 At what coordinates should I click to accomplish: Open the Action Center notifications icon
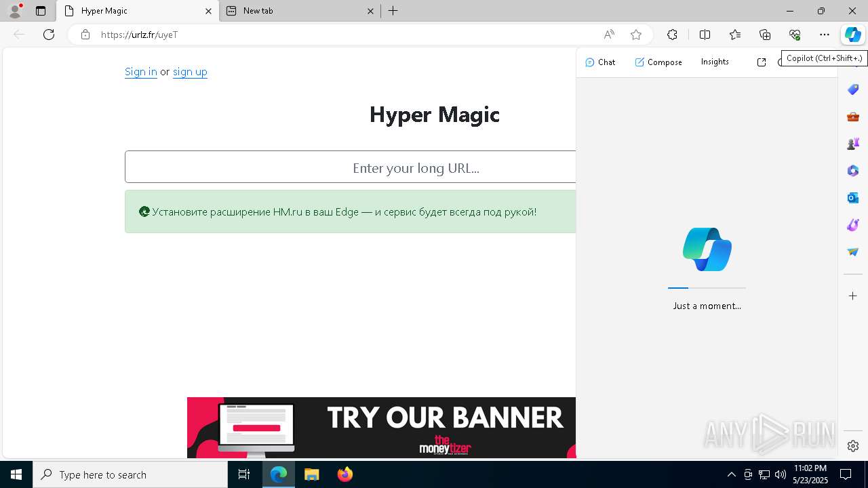pyautogui.click(x=846, y=474)
